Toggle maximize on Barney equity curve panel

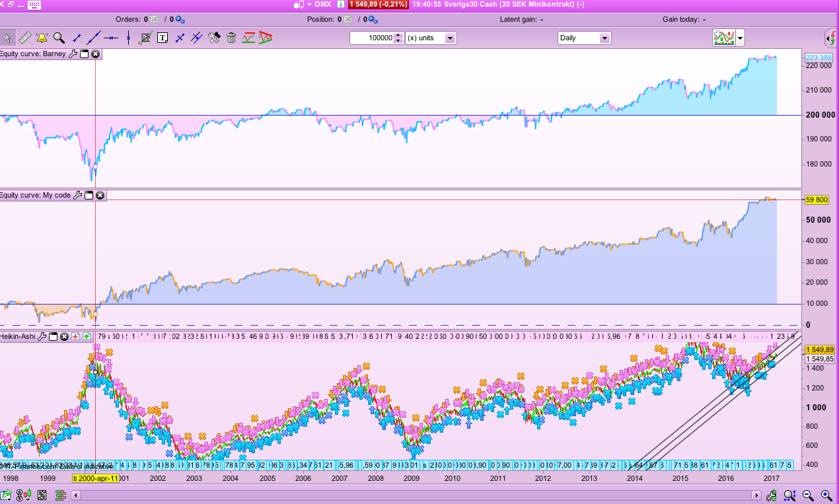(84, 54)
